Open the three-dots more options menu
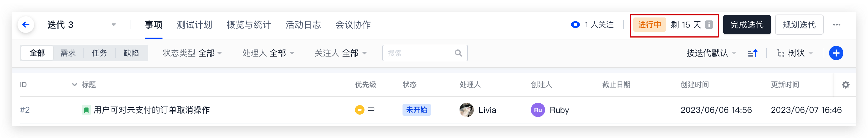 coord(836,25)
